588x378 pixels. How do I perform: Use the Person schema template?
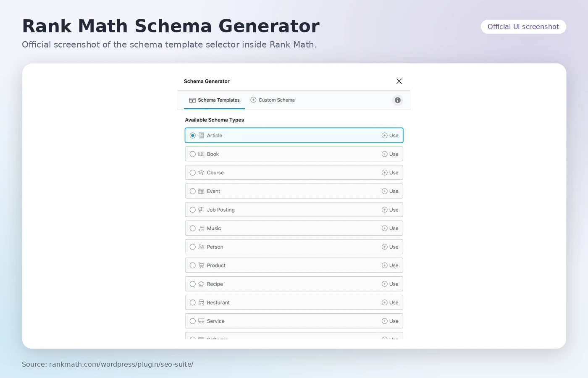(390, 247)
